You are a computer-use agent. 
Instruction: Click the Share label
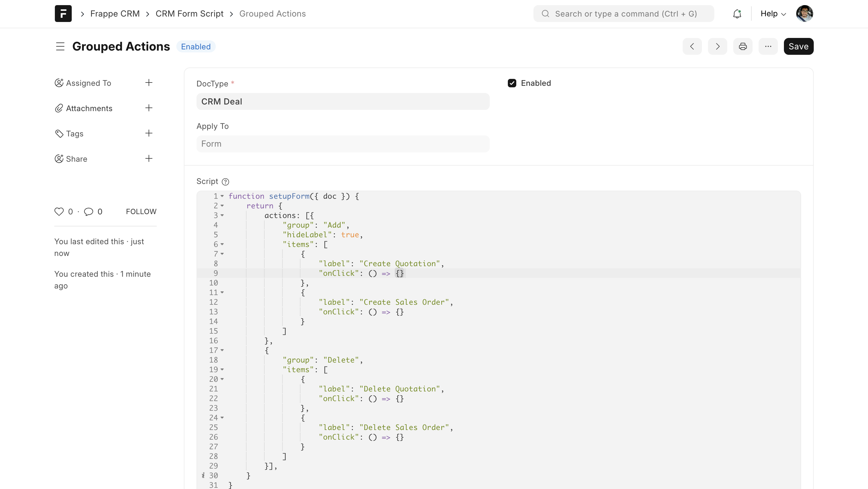point(77,159)
